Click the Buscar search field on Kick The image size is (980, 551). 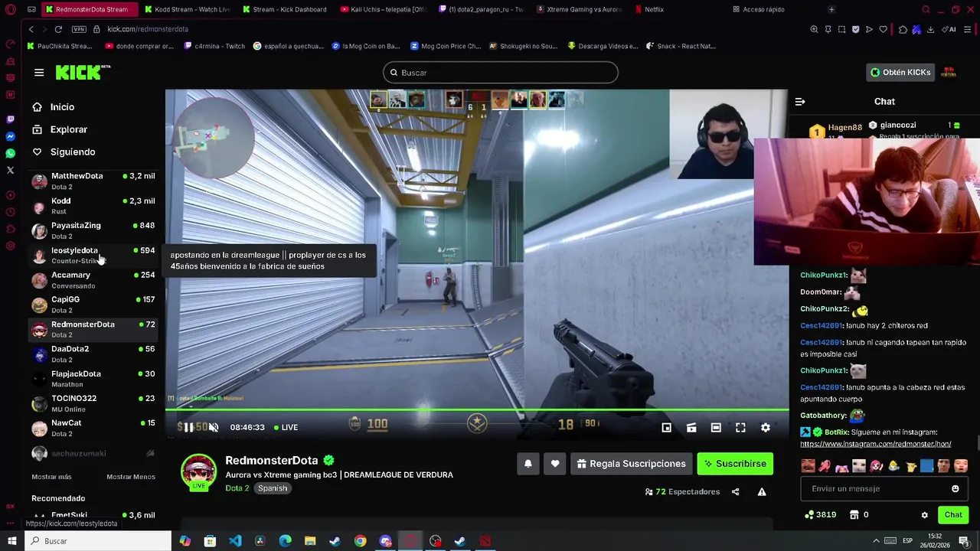[x=501, y=73]
